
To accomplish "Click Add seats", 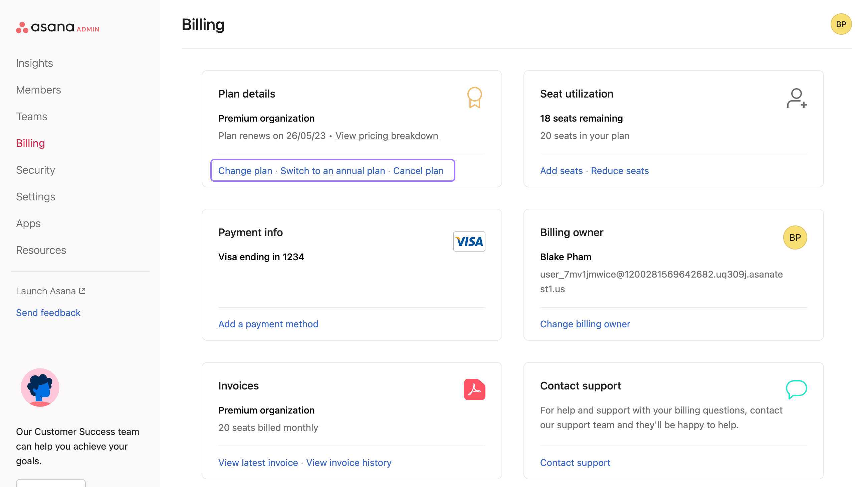I will (561, 171).
